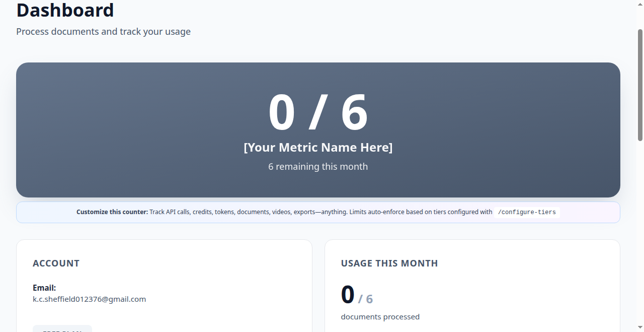Click the scrollbar down arrow

pos(640,328)
